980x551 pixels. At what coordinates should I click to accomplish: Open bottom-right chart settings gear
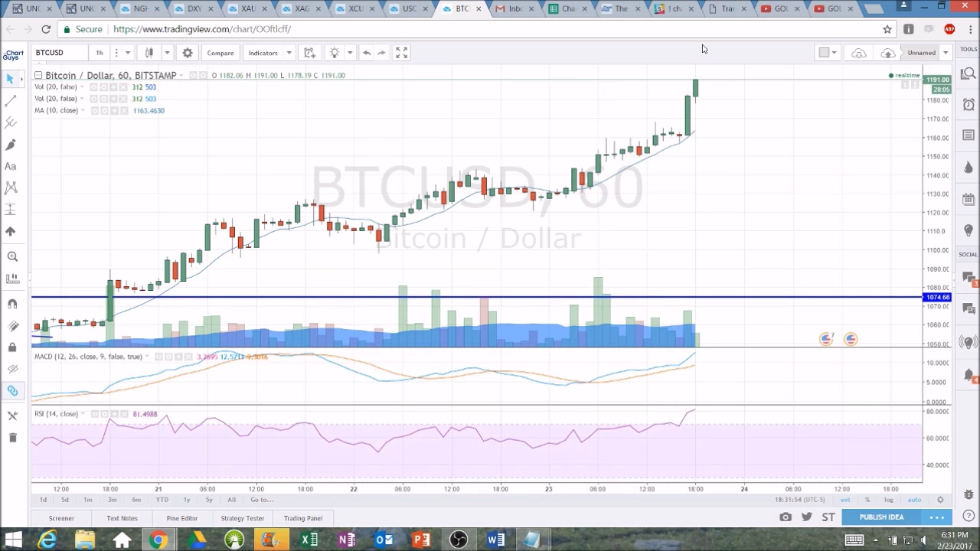pos(940,500)
